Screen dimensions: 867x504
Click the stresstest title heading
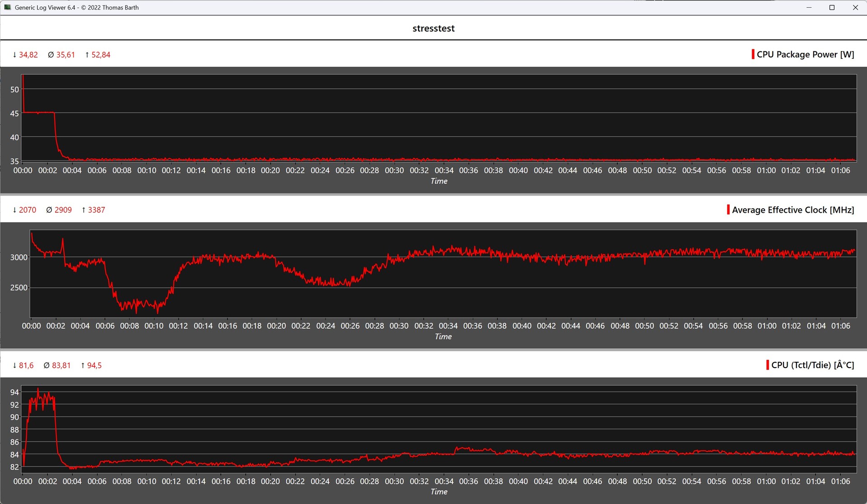click(x=433, y=28)
